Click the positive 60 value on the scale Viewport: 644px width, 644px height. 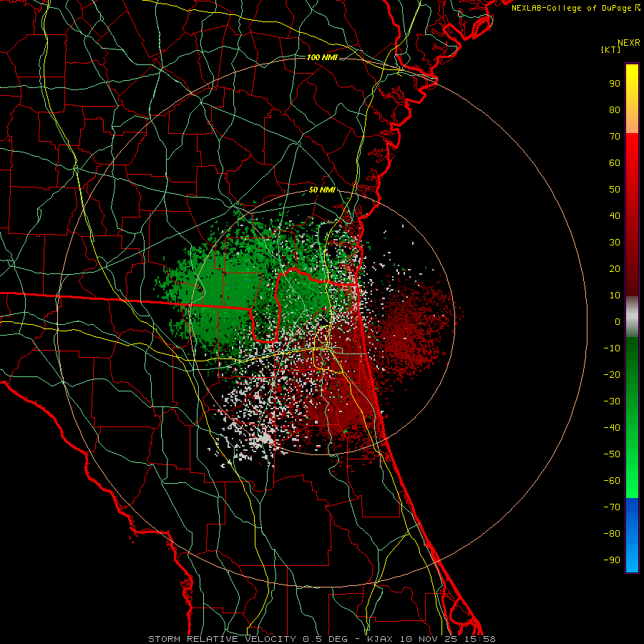[615, 162]
